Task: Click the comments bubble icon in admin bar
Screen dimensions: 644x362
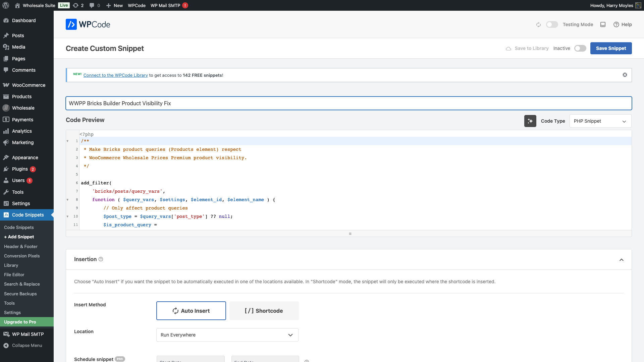Action: (x=92, y=5)
